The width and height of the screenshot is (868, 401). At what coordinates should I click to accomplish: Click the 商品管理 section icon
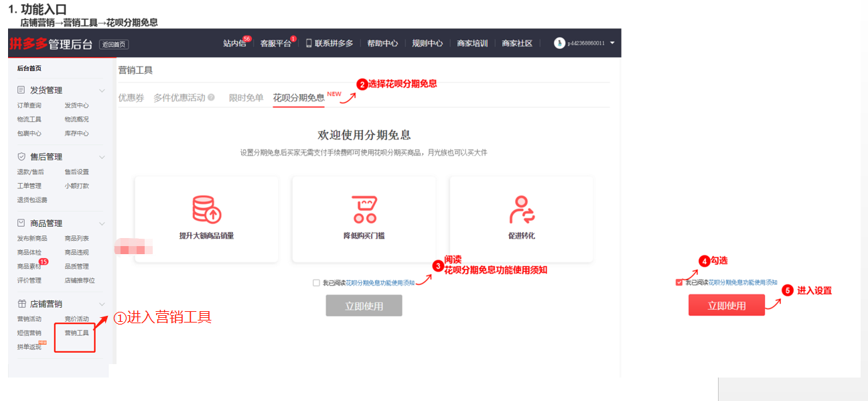pyautogui.click(x=21, y=223)
